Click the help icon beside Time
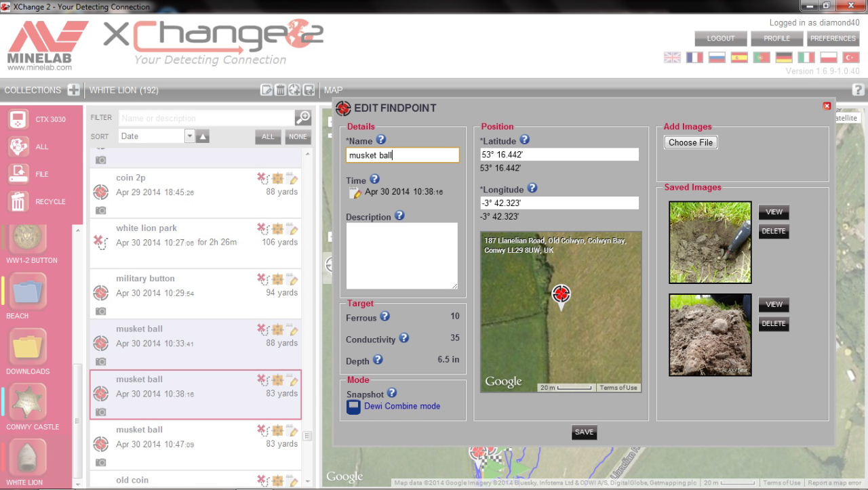The image size is (868, 490). click(374, 180)
